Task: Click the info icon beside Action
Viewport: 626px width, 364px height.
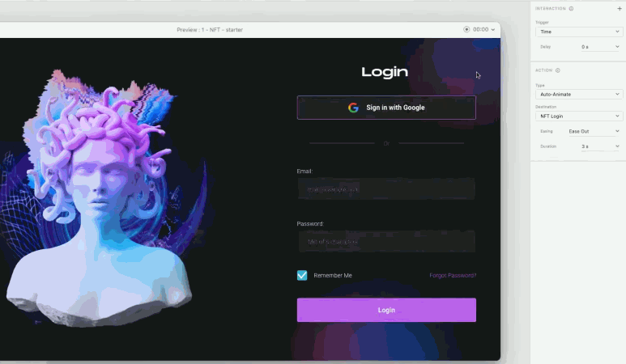Action: [558, 70]
